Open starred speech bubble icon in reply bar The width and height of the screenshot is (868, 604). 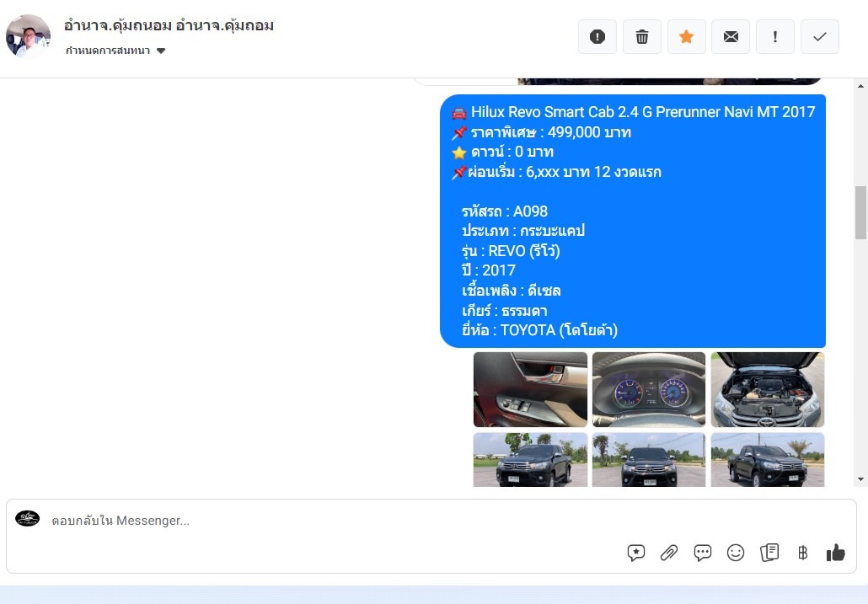click(x=636, y=553)
